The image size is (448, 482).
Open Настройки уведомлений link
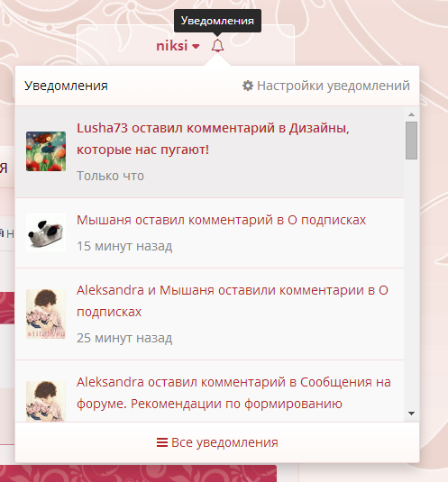[x=326, y=86]
